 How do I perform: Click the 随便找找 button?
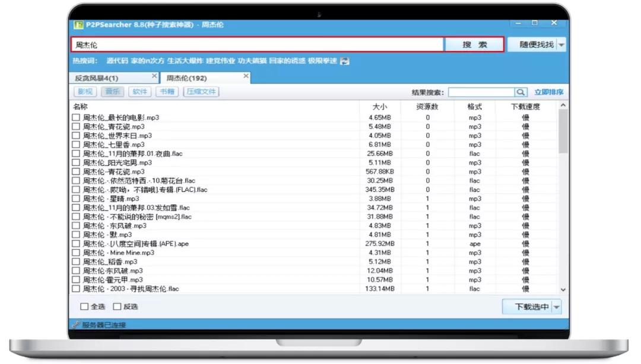(x=532, y=44)
